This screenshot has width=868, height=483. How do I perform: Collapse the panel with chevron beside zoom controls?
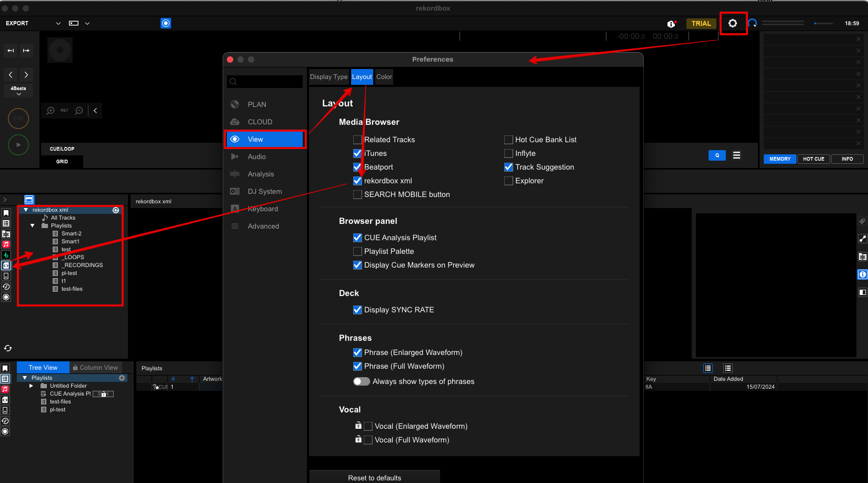(95, 111)
